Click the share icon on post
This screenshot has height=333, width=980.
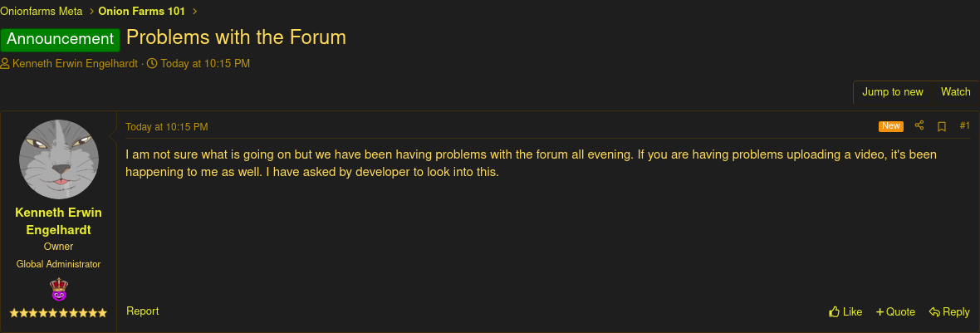(919, 126)
